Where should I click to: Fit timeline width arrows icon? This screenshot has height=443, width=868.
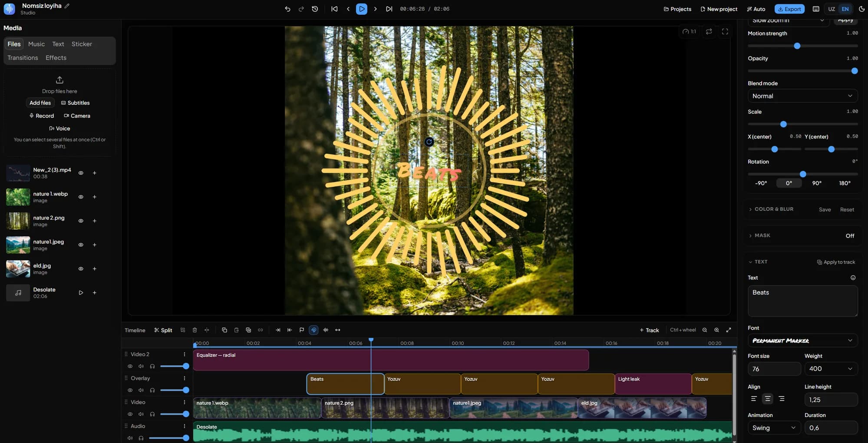338,330
